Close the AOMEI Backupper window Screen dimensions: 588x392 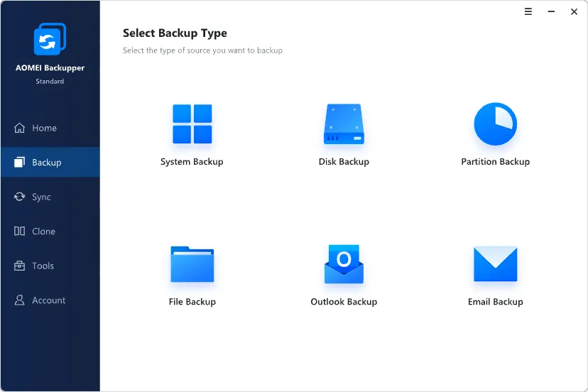click(574, 12)
